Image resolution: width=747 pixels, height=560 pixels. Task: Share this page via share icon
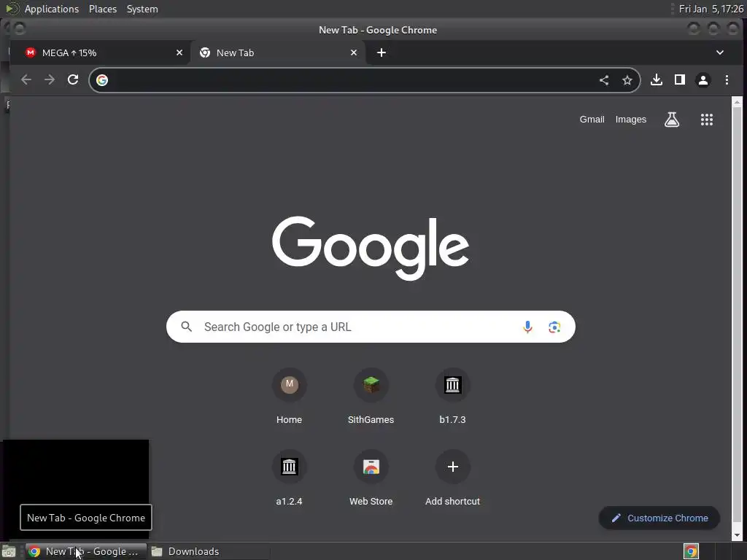pos(604,80)
